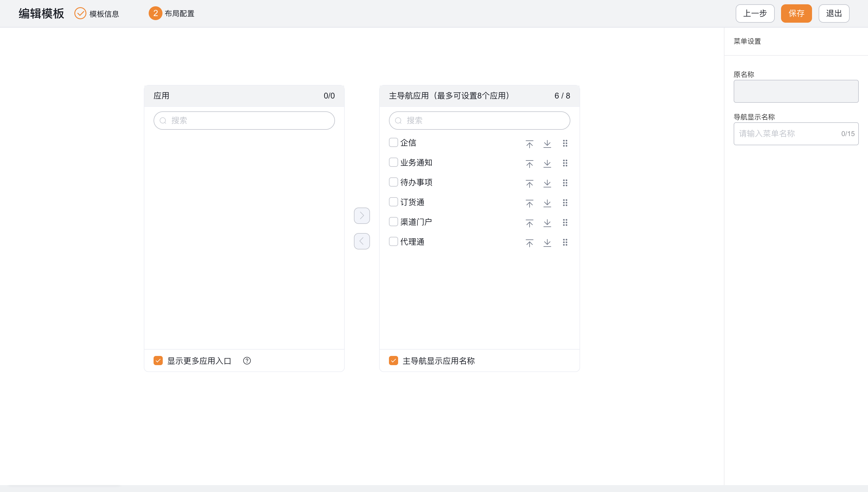868x492 pixels.
Task: Uncheck 主导航显示应用名称 option
Action: (x=393, y=361)
